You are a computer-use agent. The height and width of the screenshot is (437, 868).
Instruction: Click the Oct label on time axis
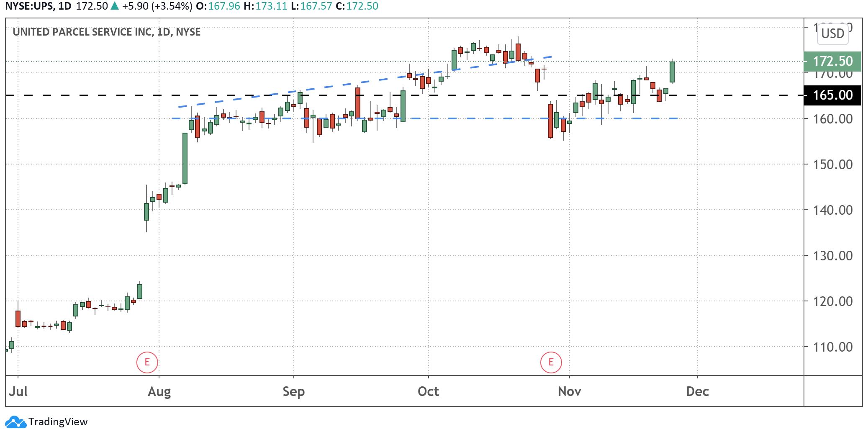[x=428, y=391]
